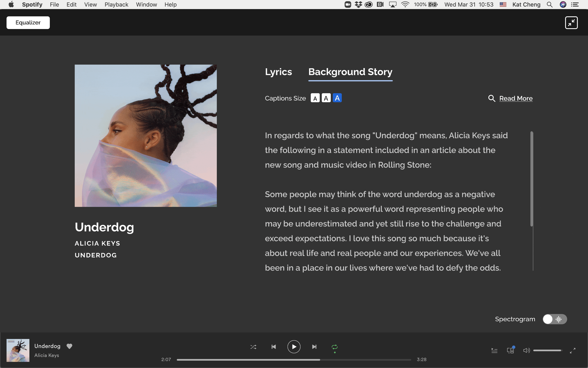
Task: Unlike the song with the heart icon
Action: click(69, 346)
